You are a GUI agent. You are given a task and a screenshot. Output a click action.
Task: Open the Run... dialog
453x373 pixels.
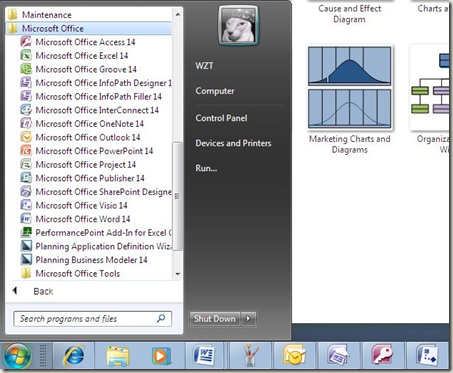click(206, 168)
